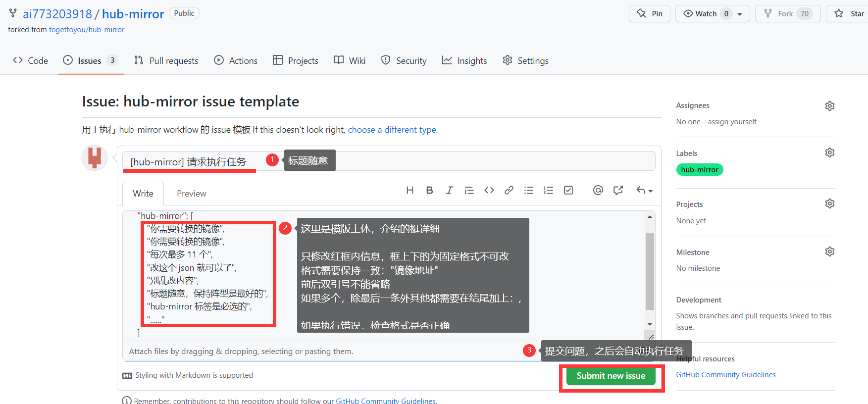
Task: Click the Public visibility badge
Action: click(x=184, y=13)
